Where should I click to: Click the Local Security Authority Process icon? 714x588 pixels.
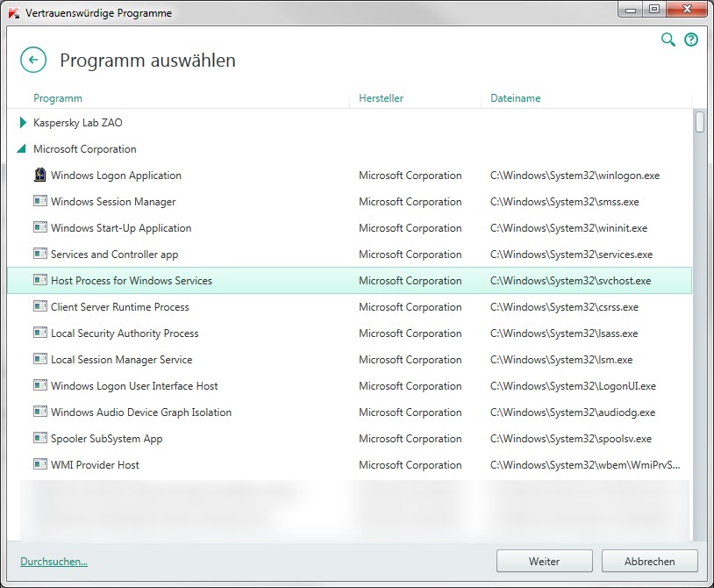click(40, 333)
